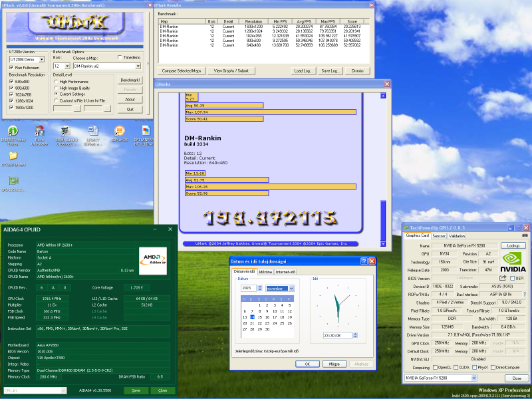Click the Avg 52.75 graph bar

pos(227,180)
